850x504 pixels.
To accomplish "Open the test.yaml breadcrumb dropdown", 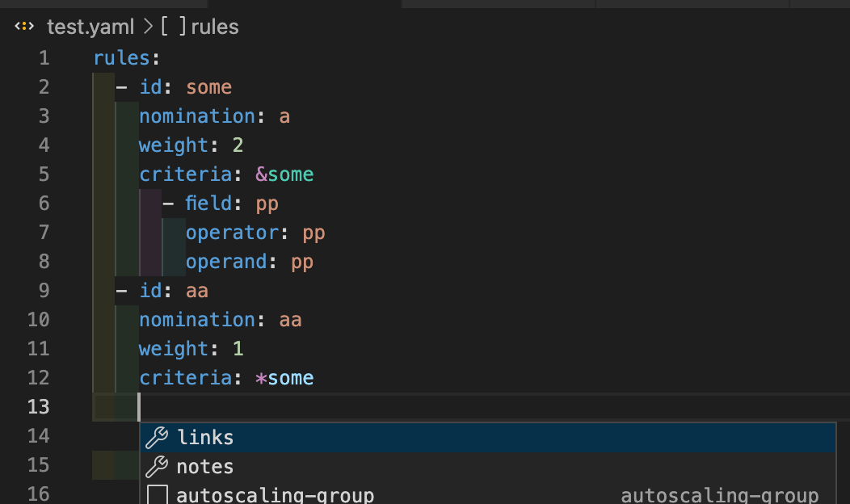I will coord(90,26).
